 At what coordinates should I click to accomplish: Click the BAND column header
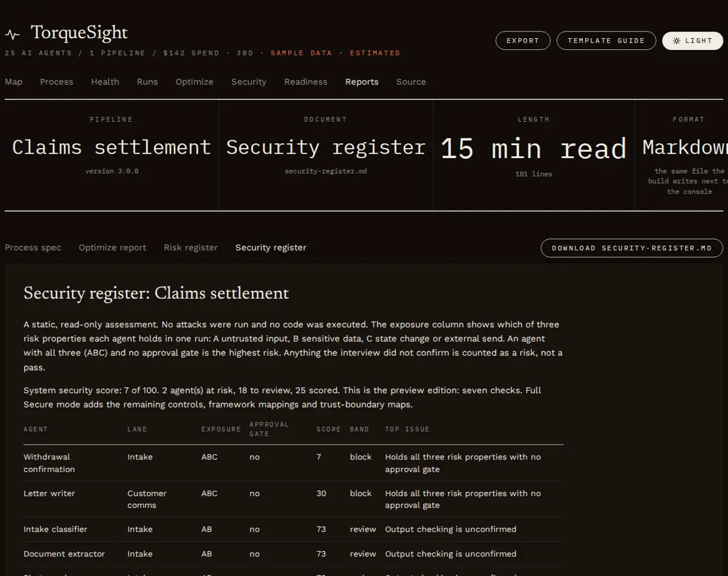point(359,429)
